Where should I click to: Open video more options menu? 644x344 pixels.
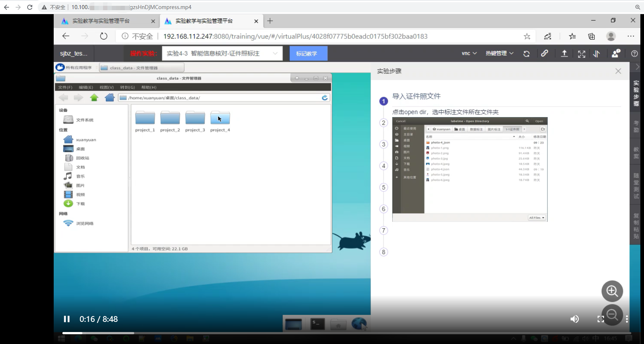tap(627, 319)
